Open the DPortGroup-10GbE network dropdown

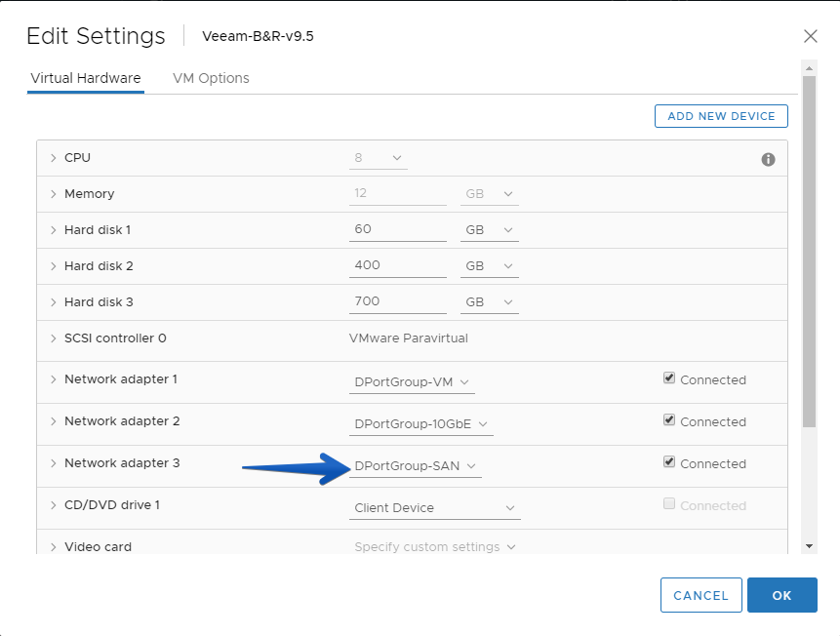point(421,423)
